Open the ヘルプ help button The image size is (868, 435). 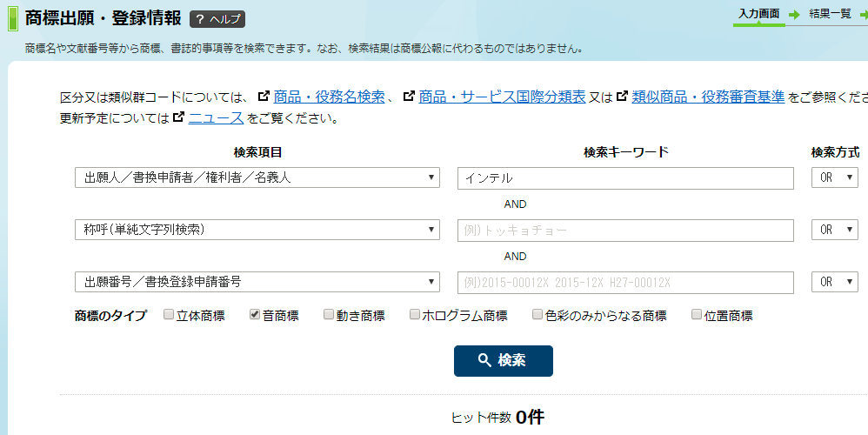click(217, 19)
